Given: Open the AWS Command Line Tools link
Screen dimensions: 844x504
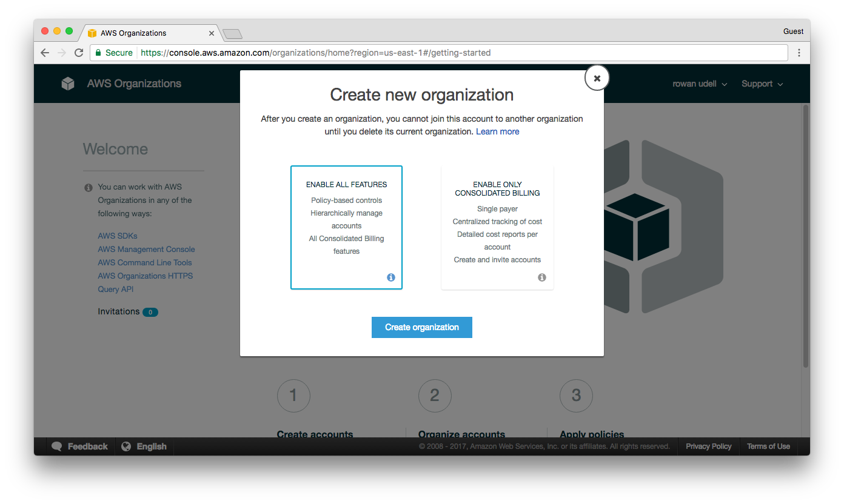Looking at the screenshot, I should [145, 262].
